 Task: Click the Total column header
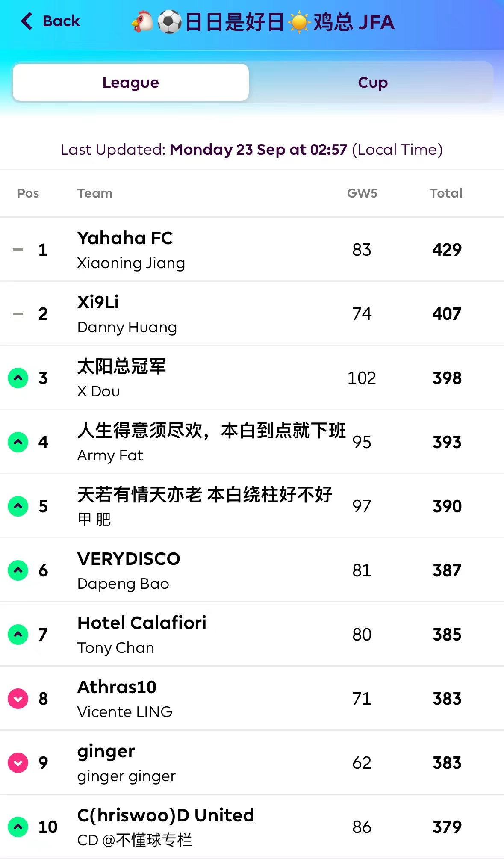pyautogui.click(x=446, y=193)
